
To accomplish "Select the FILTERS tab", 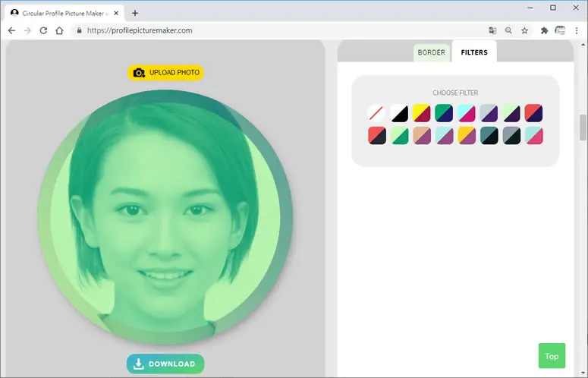I will (x=474, y=52).
